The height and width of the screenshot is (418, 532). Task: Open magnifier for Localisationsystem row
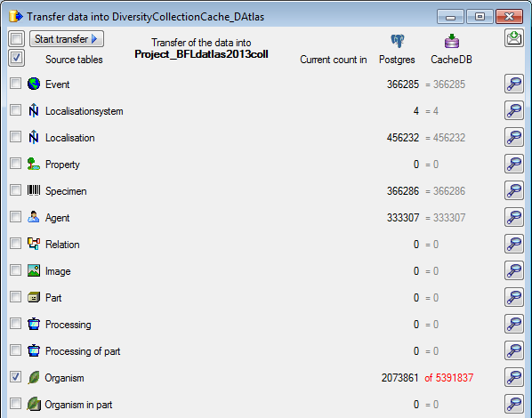pyautogui.click(x=514, y=110)
